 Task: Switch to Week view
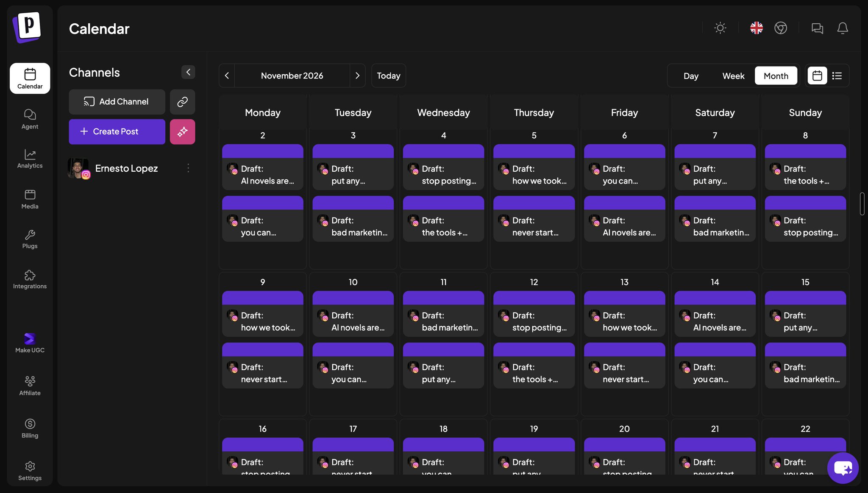pos(733,76)
